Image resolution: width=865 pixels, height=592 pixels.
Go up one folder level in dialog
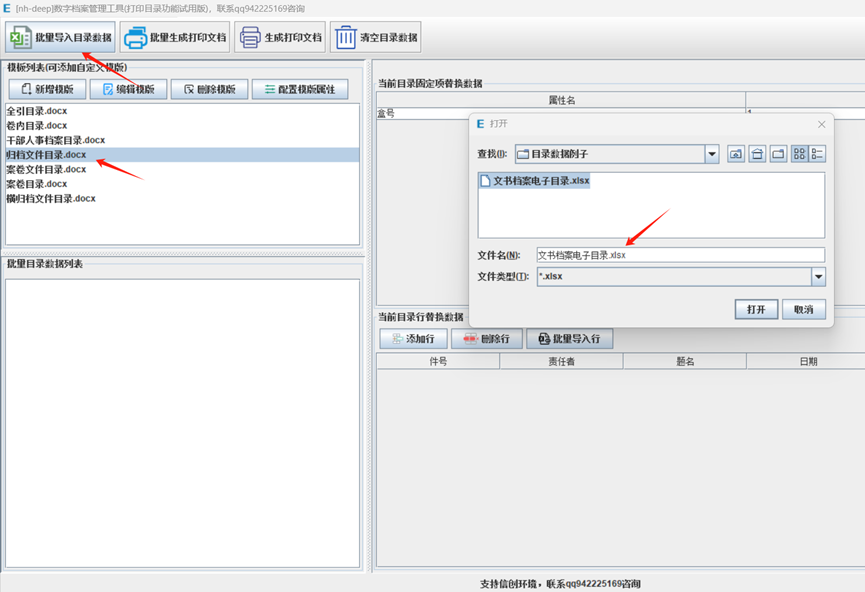(736, 154)
